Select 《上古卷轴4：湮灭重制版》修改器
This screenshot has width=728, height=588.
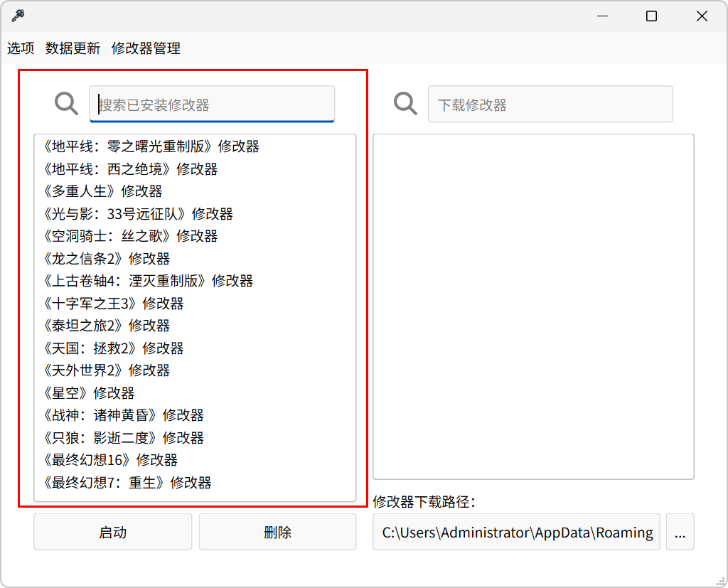click(195, 281)
